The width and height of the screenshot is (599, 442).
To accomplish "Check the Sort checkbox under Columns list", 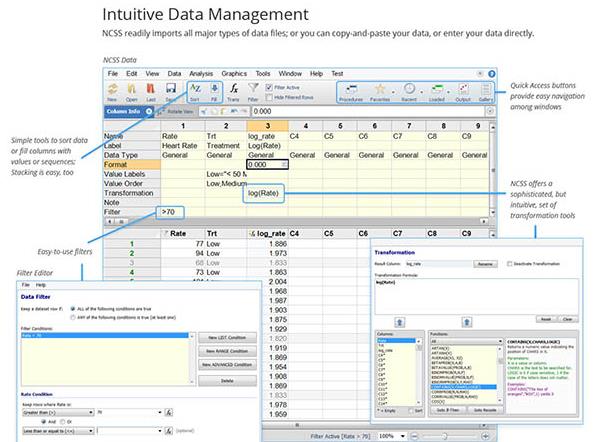I will click(x=411, y=411).
